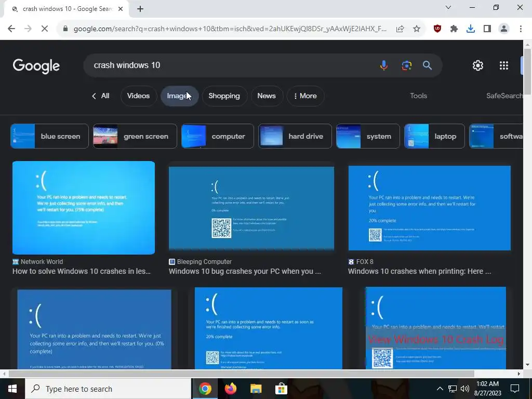Switch to the All results tab
Screen dimensions: 532x399
100,96
